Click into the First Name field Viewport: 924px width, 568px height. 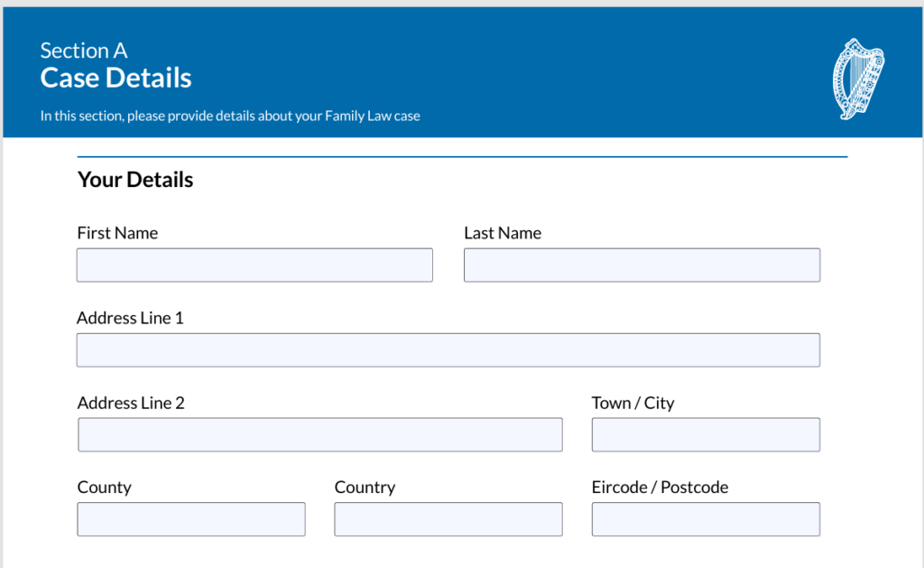click(x=254, y=265)
